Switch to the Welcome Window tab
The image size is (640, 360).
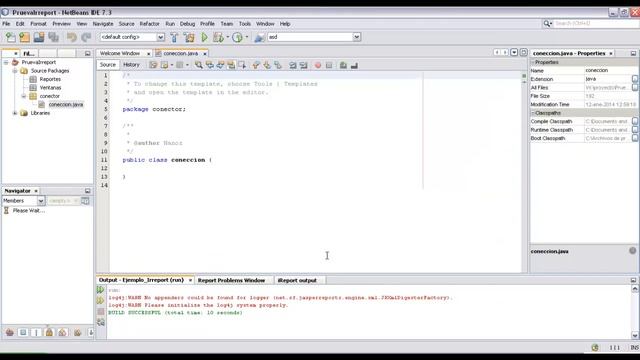120,53
